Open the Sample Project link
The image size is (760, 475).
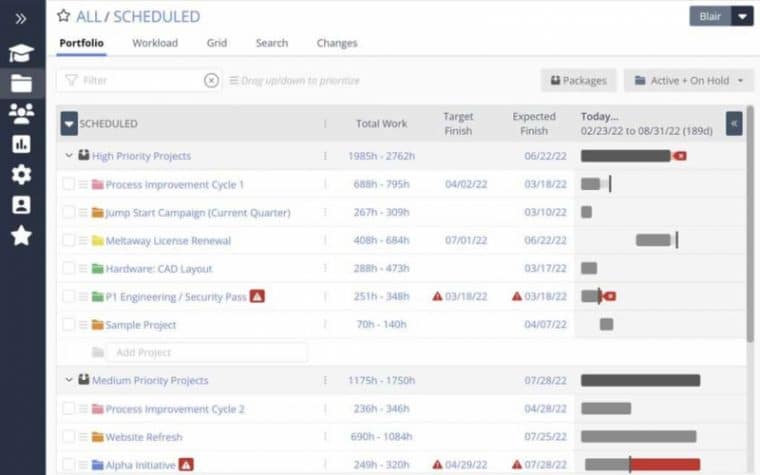click(x=141, y=325)
